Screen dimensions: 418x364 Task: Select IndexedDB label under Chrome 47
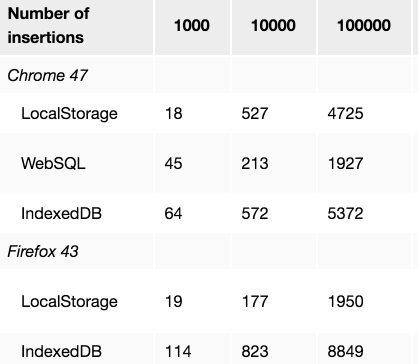pyautogui.click(x=61, y=213)
